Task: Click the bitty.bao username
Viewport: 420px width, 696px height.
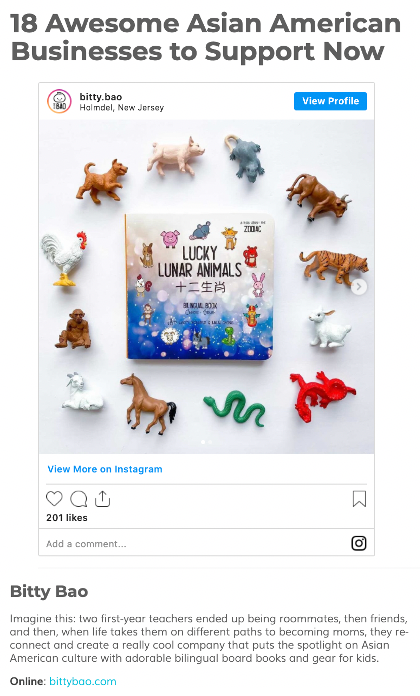Action: tap(101, 97)
